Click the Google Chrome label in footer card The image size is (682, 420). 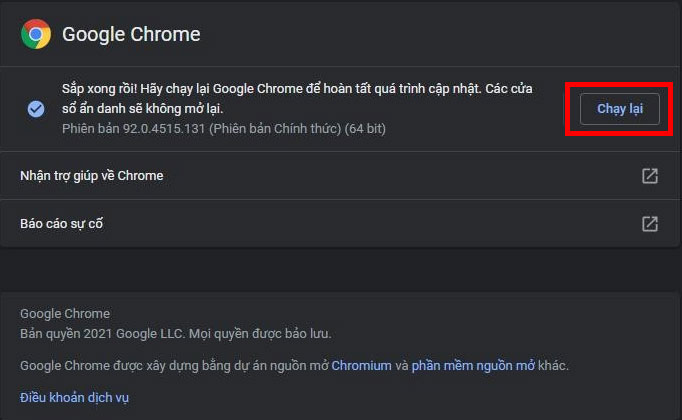[65, 313]
